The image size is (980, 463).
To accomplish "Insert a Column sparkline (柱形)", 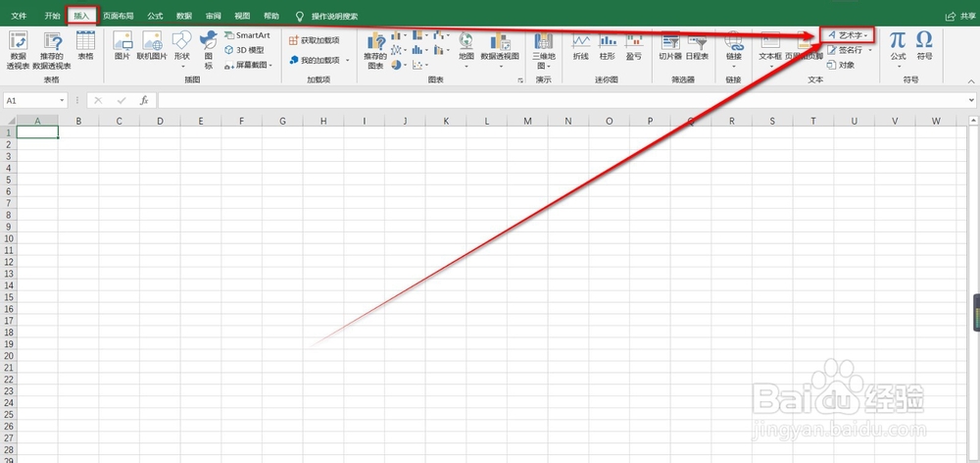I will pyautogui.click(x=608, y=45).
